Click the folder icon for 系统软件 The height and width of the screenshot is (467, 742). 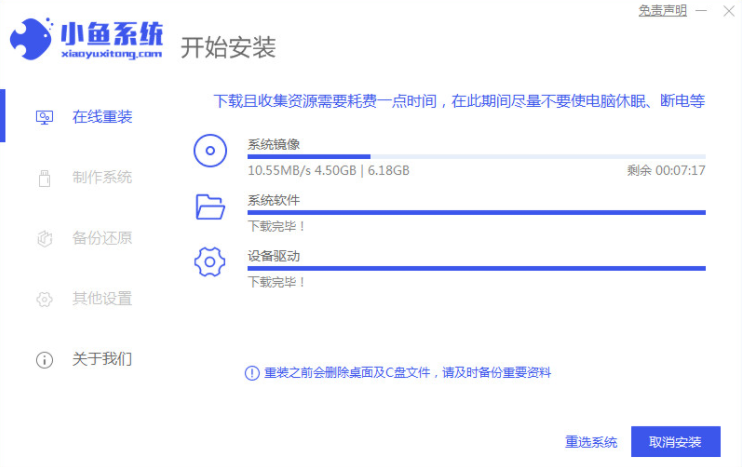coord(209,207)
